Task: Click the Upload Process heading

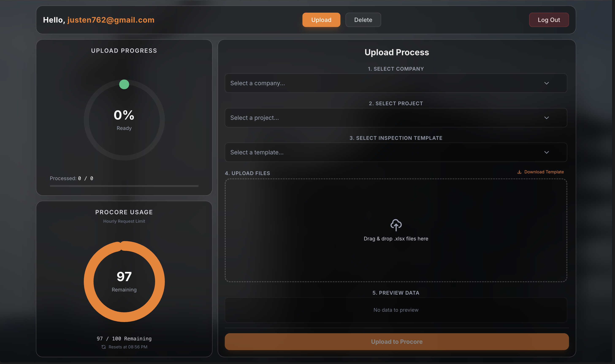Action: tap(397, 52)
